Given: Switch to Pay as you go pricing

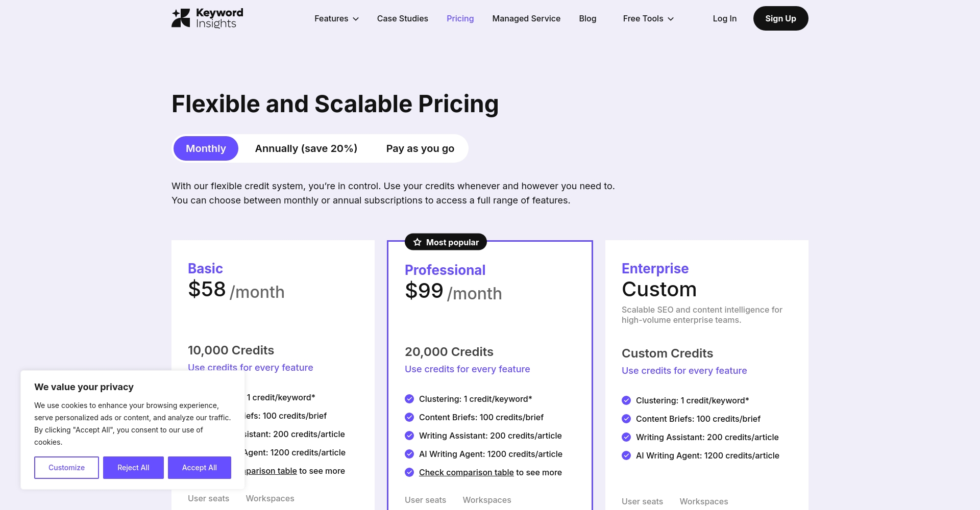Looking at the screenshot, I should pos(420,148).
